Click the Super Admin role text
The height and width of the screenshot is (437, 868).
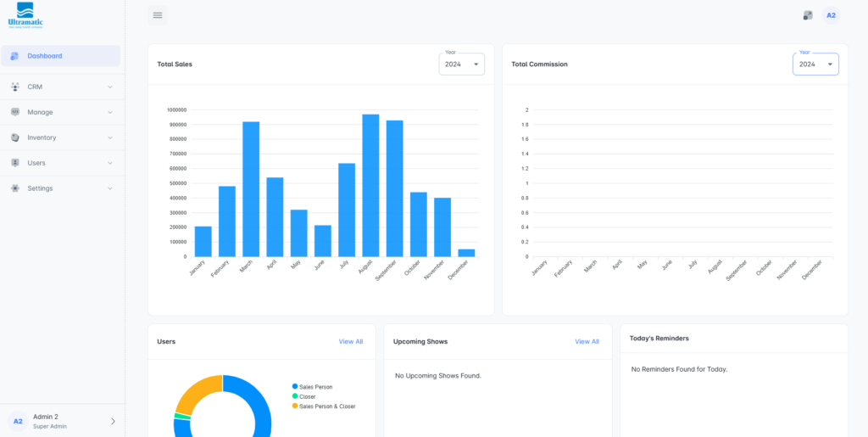pyautogui.click(x=50, y=427)
